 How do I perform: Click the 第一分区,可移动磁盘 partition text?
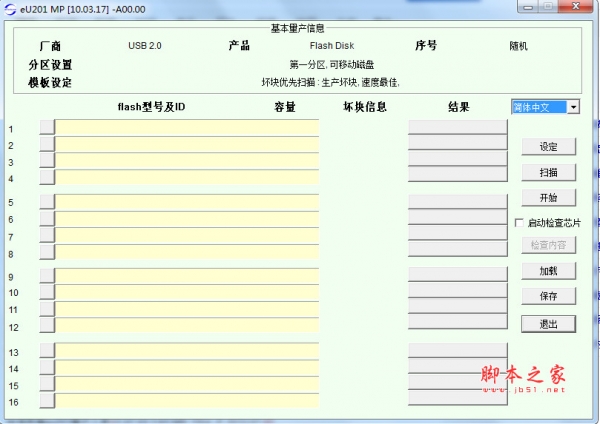331,65
